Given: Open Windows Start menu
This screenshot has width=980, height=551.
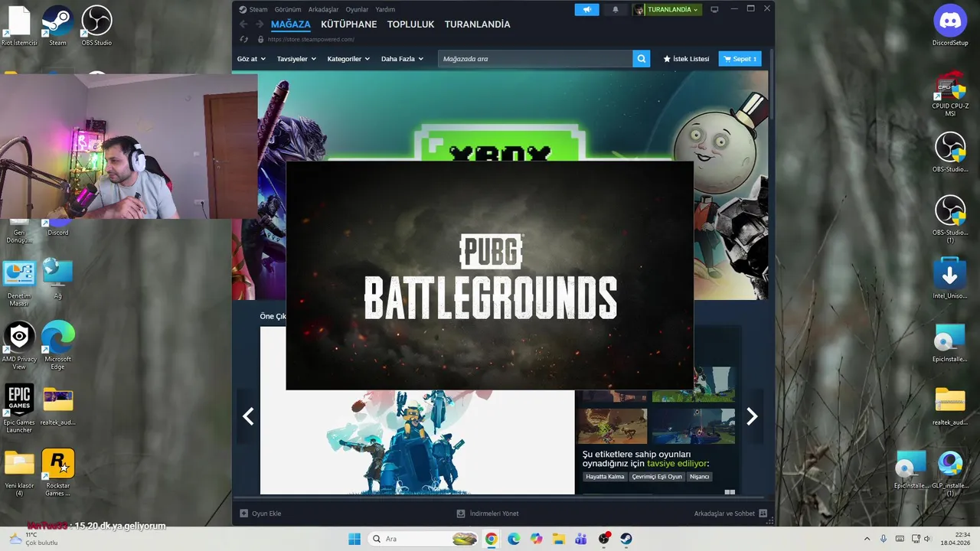Looking at the screenshot, I should pyautogui.click(x=354, y=539).
